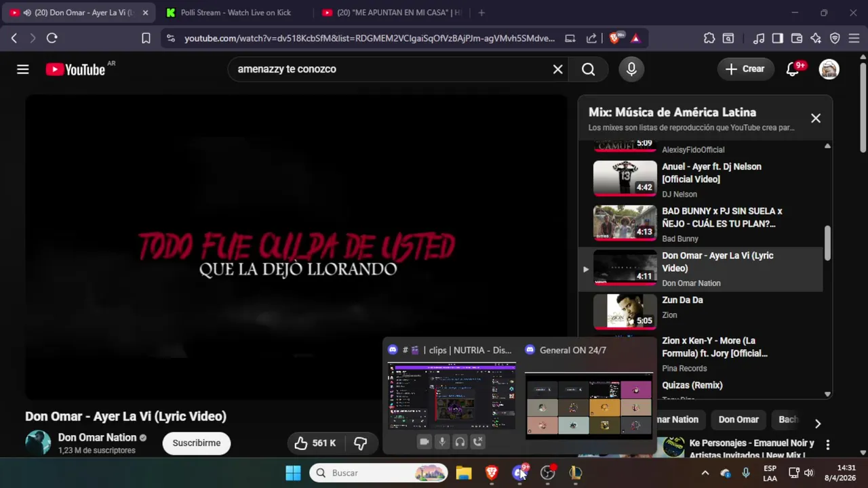Viewport: 868px width, 488px height.
Task: Open Brave VPN shield icon
Action: pos(835,39)
